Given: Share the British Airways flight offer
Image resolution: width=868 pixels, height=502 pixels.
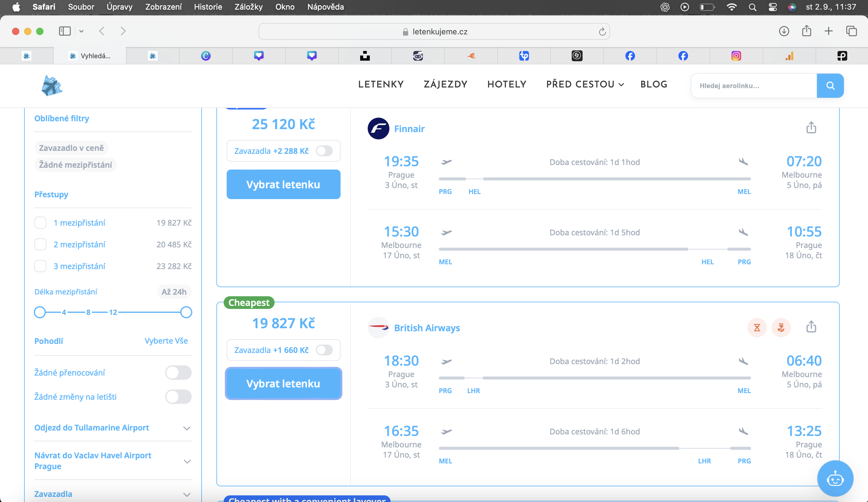Looking at the screenshot, I should [x=811, y=326].
